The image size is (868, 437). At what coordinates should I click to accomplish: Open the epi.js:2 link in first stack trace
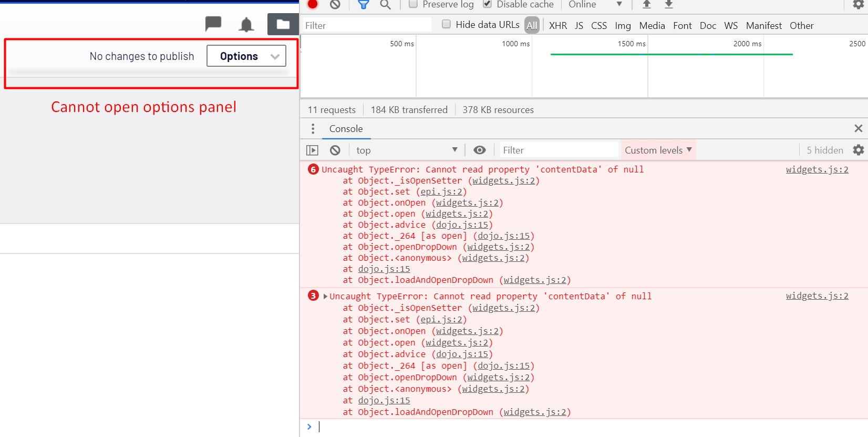coord(441,192)
